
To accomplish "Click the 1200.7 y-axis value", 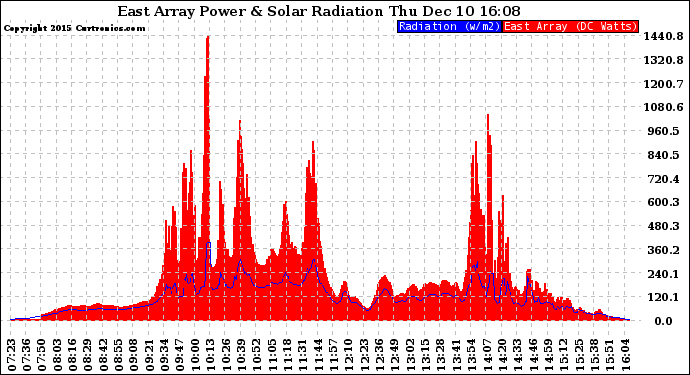I will click(x=663, y=84).
